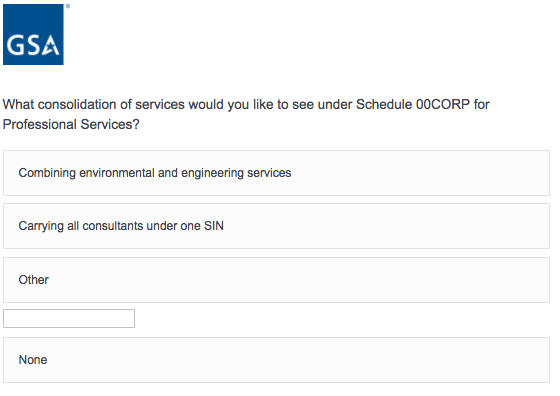This screenshot has width=560, height=396.
Task: Click 'Schedule 00CORP' in the question
Action: (x=412, y=105)
